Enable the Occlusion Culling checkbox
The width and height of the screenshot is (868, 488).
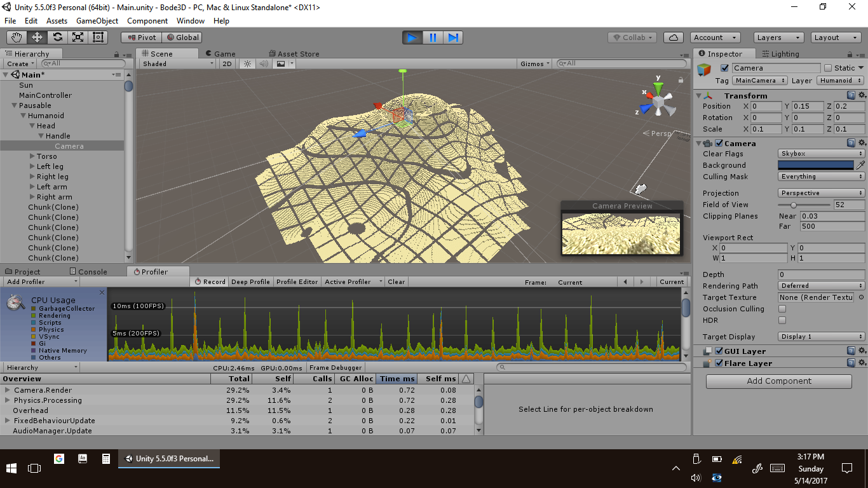coord(782,309)
